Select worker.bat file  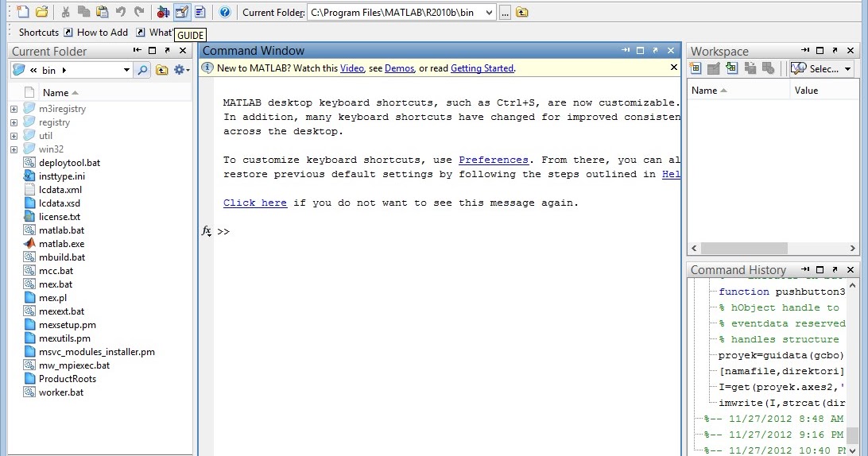(61, 392)
